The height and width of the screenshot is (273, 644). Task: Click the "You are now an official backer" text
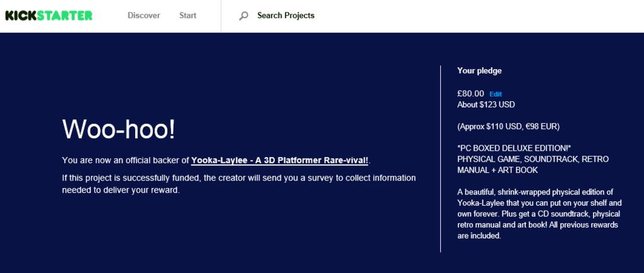[x=126, y=160]
